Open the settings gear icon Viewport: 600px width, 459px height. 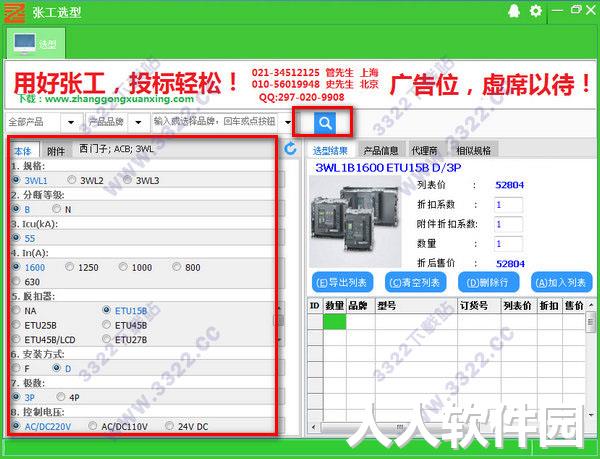point(536,11)
